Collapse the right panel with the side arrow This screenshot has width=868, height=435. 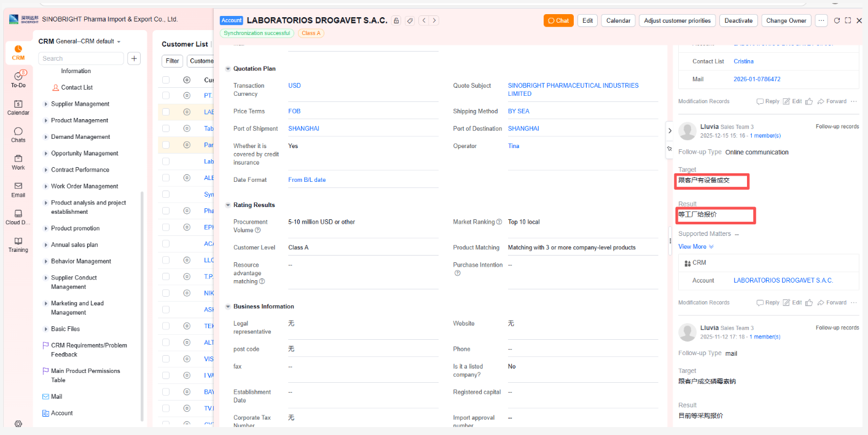pyautogui.click(x=670, y=130)
